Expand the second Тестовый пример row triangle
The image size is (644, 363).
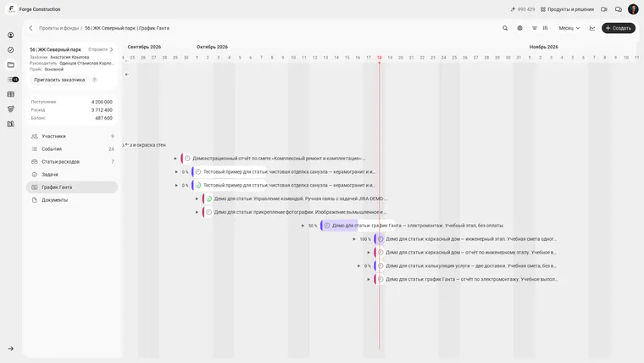point(176,186)
